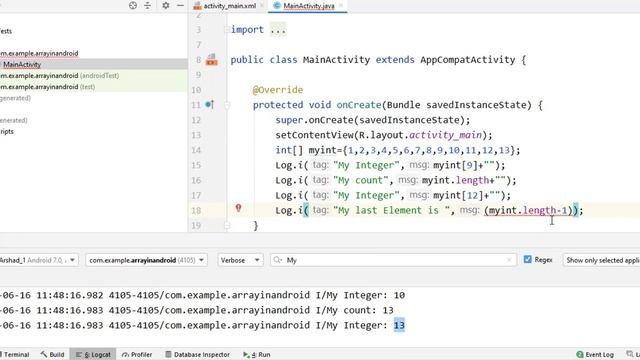
Task: Expand the folded import statement
Action: [278, 30]
